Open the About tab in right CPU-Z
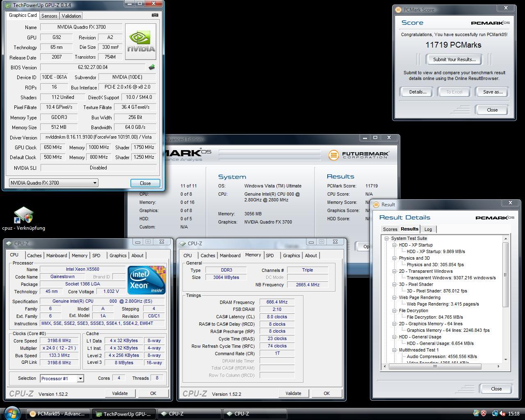The height and width of the screenshot is (420, 525). [x=311, y=256]
